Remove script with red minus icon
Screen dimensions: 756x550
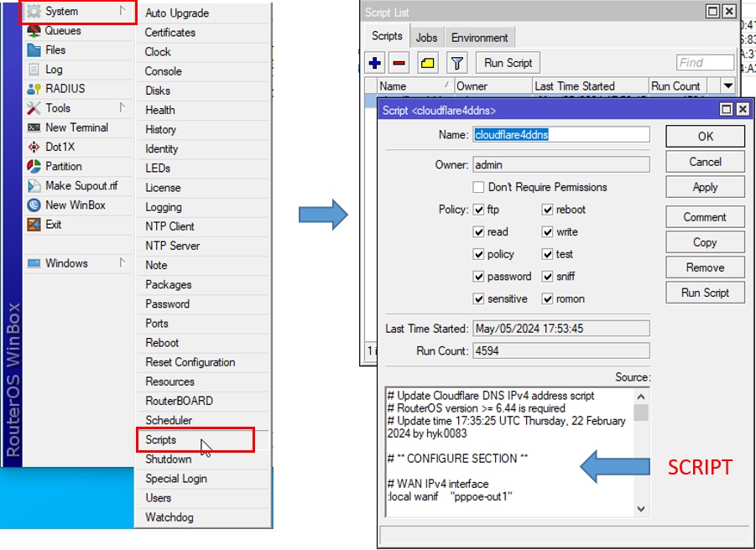pos(399,63)
